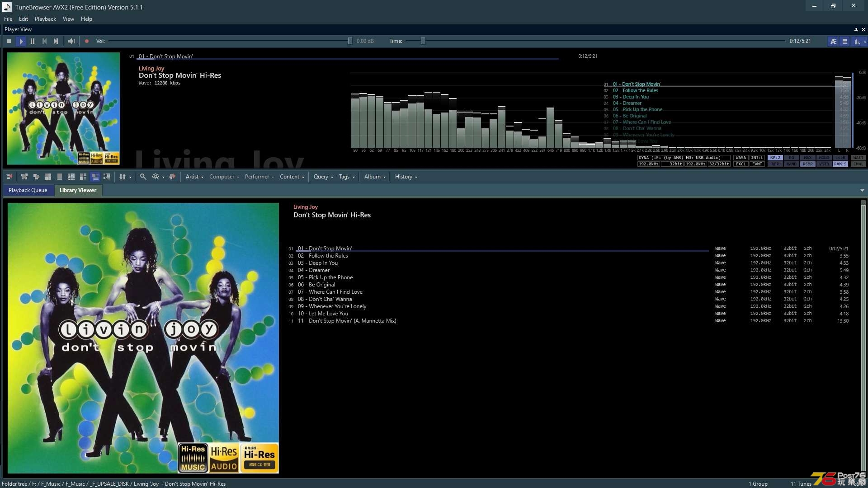The width and height of the screenshot is (868, 488).
Task: Expand the Content dropdown
Action: [x=292, y=177]
